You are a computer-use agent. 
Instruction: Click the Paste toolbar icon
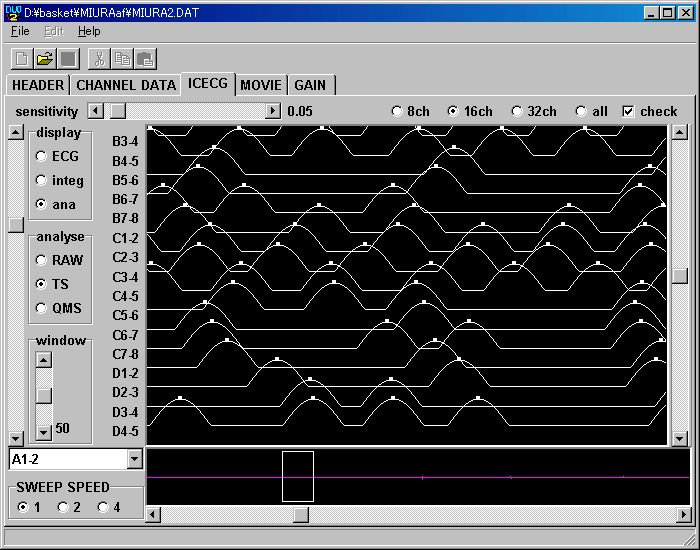tap(145, 59)
